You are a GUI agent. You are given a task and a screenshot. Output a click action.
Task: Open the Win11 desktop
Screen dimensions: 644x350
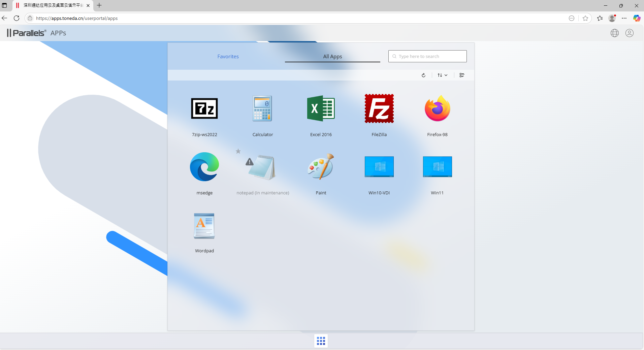tap(437, 167)
